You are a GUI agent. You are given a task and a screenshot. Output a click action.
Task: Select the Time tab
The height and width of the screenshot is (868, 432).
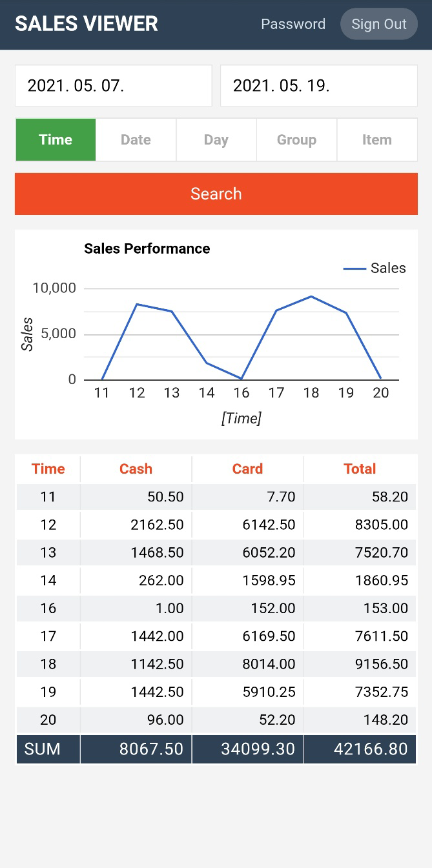56,140
